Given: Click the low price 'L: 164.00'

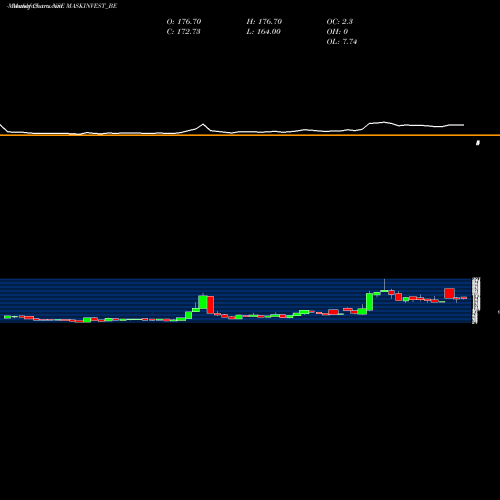Looking at the screenshot, I should click(264, 32).
